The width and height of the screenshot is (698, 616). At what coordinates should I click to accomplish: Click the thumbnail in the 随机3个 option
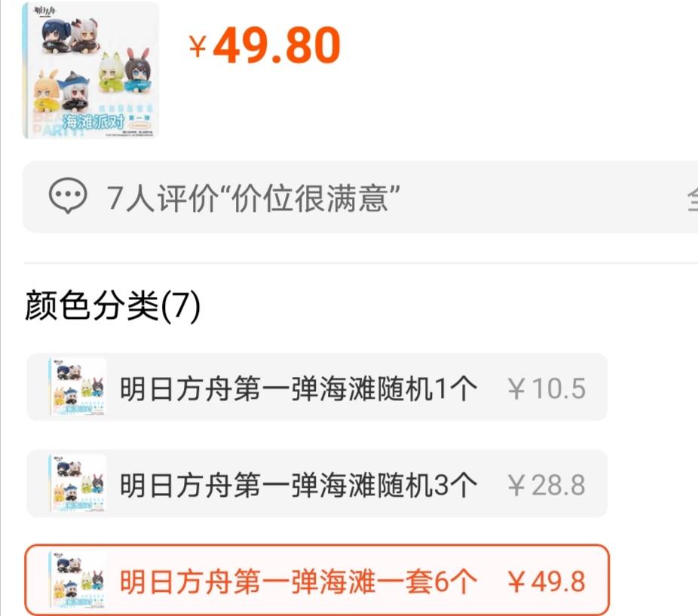(x=78, y=483)
